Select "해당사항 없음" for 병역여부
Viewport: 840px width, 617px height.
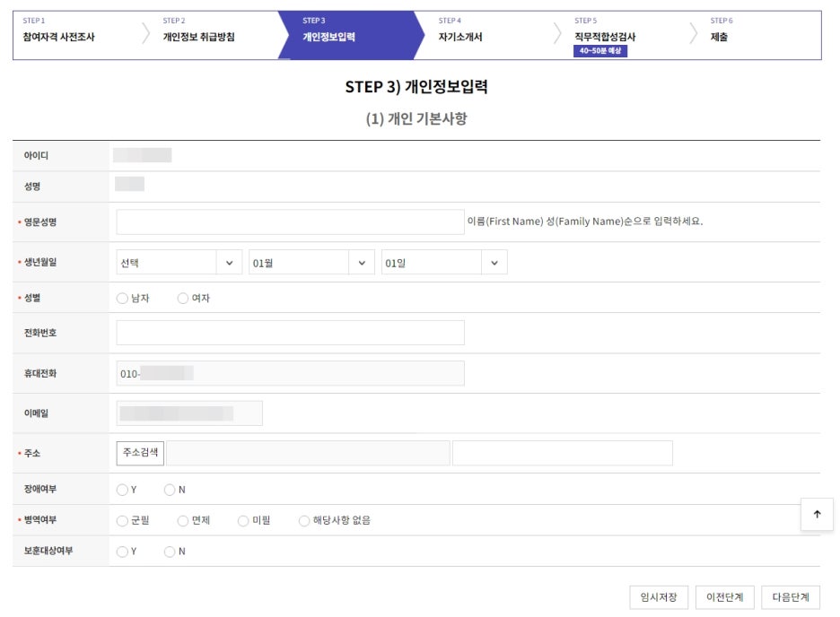click(304, 520)
